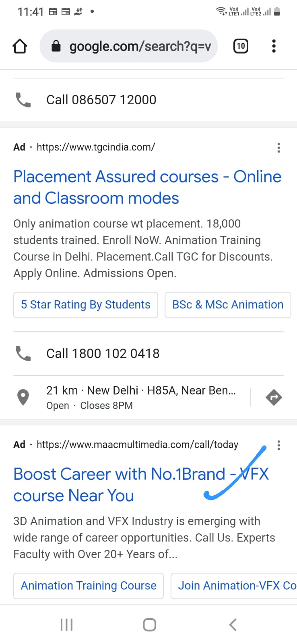Select the Animation Training Course chip
The height and width of the screenshot is (644, 297).
tap(89, 586)
